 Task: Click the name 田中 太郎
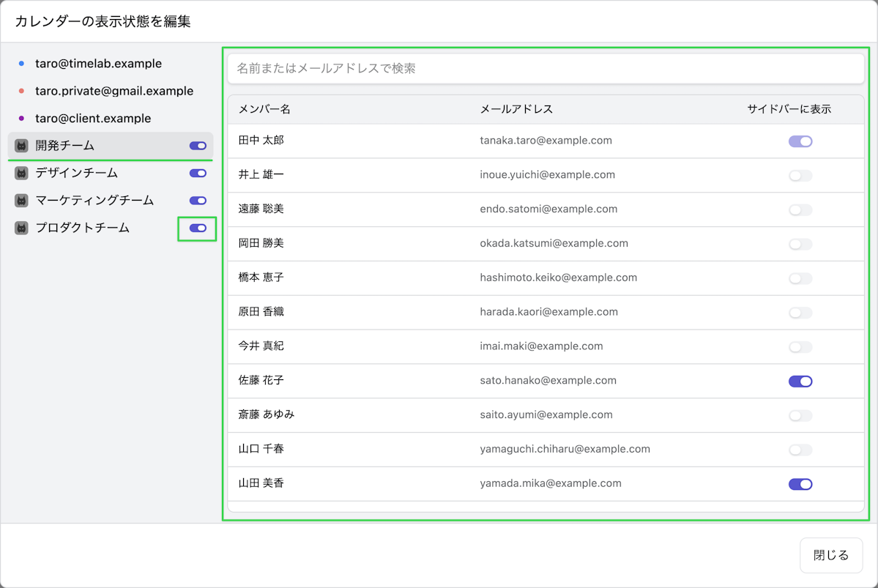(261, 140)
